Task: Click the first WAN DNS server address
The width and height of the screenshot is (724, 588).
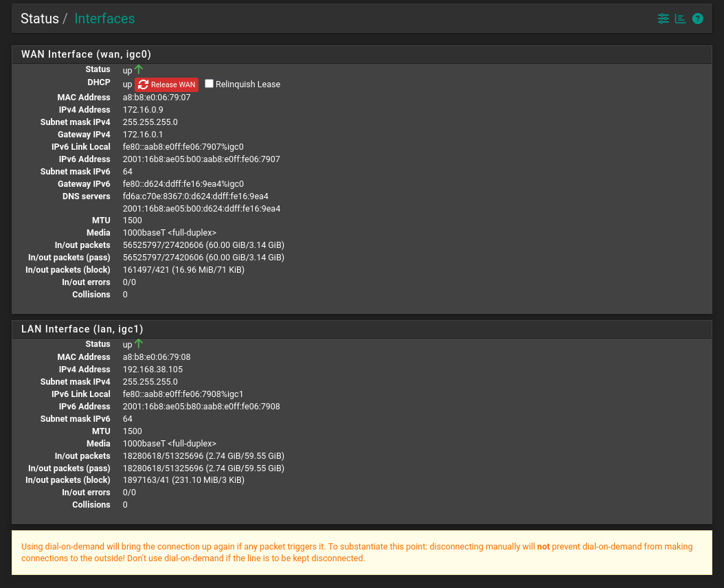Action: 195,196
